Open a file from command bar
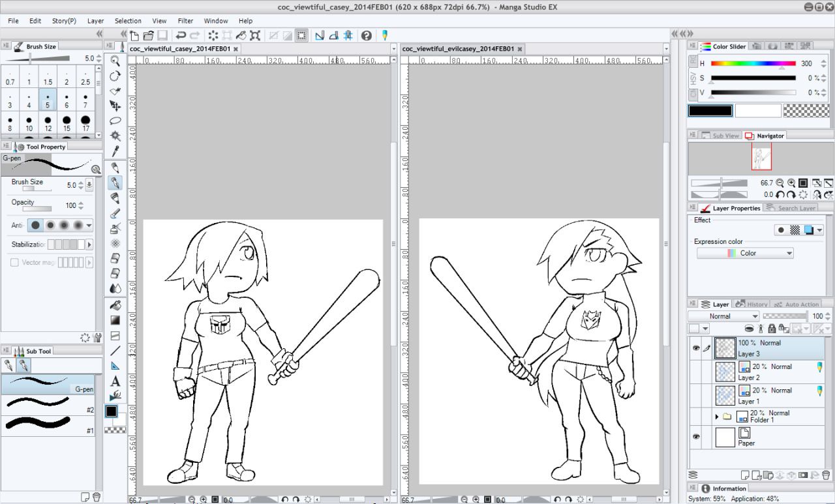This screenshot has height=504, width=835. [148, 35]
